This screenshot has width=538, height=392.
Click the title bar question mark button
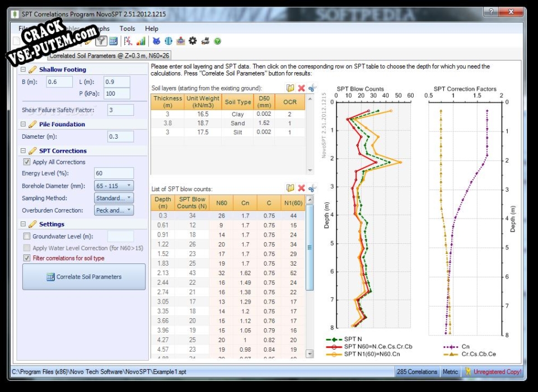click(492, 12)
